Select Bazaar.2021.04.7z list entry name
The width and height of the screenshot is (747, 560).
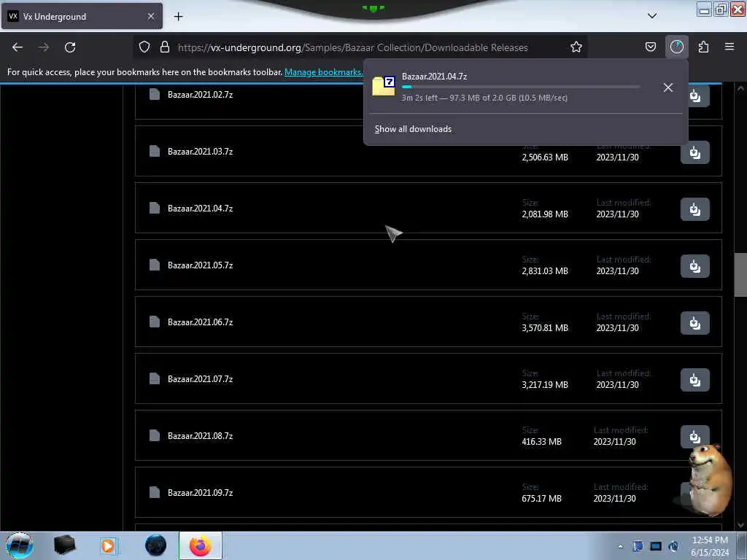(x=200, y=209)
